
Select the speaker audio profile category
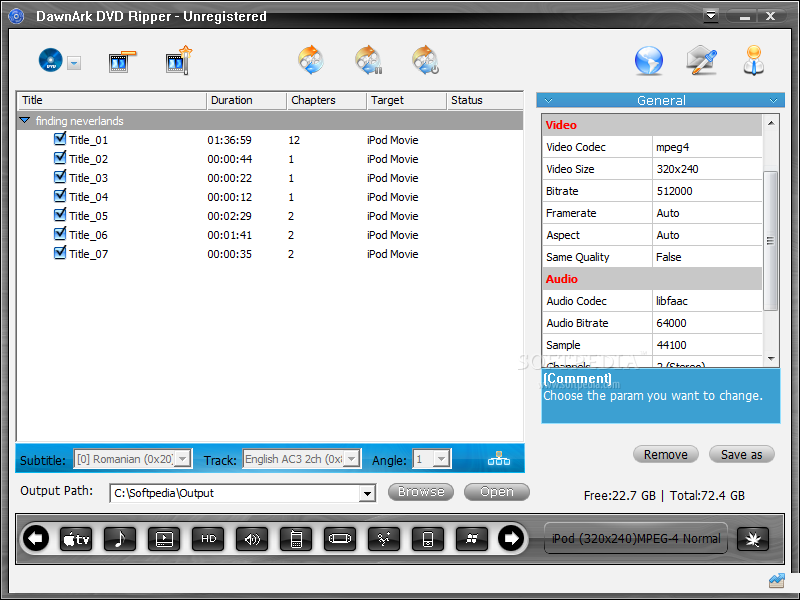point(252,539)
